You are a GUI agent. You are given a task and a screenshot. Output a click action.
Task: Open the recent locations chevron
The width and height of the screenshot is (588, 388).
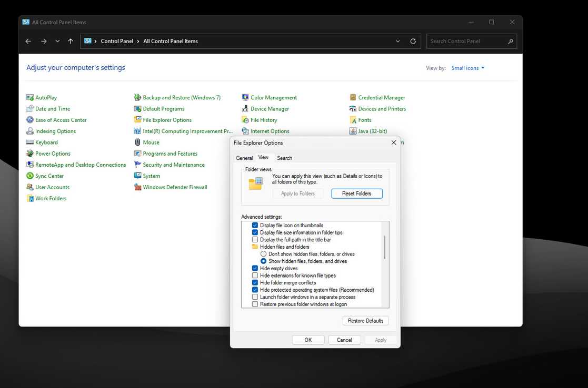(57, 42)
